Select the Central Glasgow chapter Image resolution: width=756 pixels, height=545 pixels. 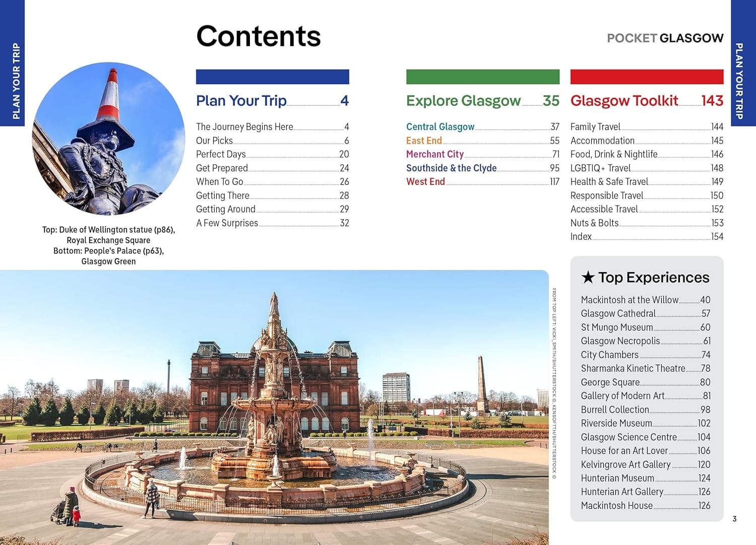point(439,127)
